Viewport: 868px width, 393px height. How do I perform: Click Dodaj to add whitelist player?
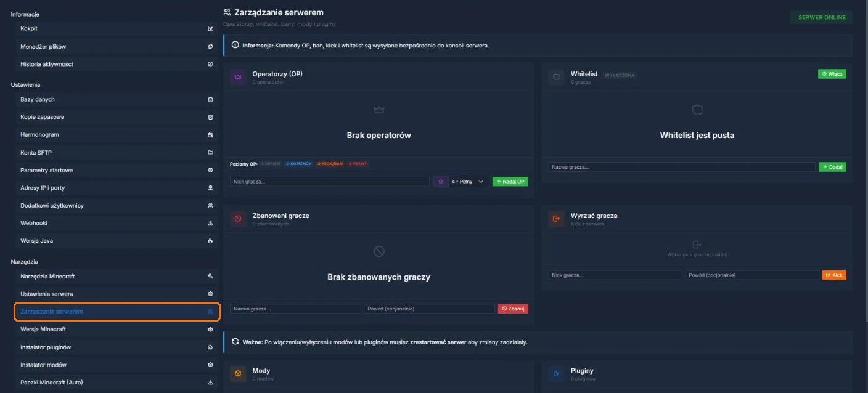tap(832, 167)
